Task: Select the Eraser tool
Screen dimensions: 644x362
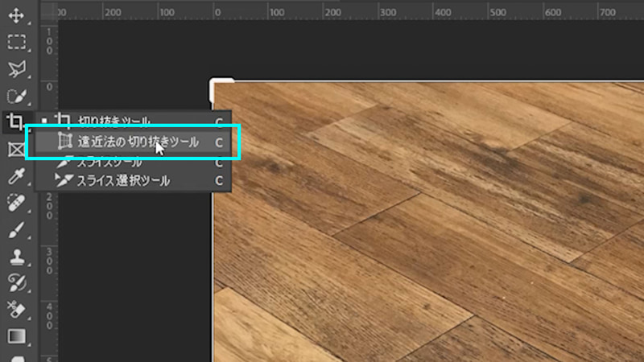Action: point(16,310)
